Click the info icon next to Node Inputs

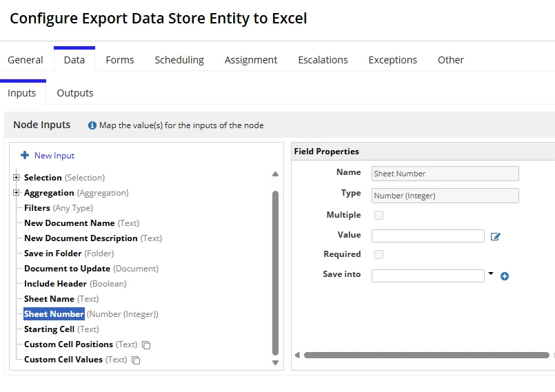pos(92,125)
